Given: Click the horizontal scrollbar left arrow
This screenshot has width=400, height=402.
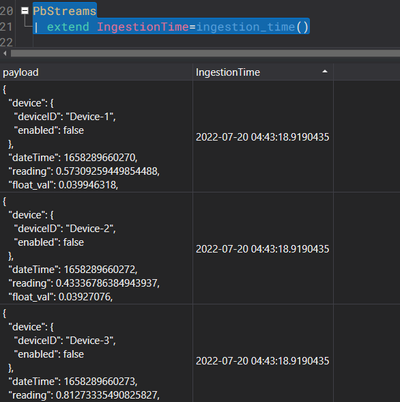Looking at the screenshot, I should point(5,53).
